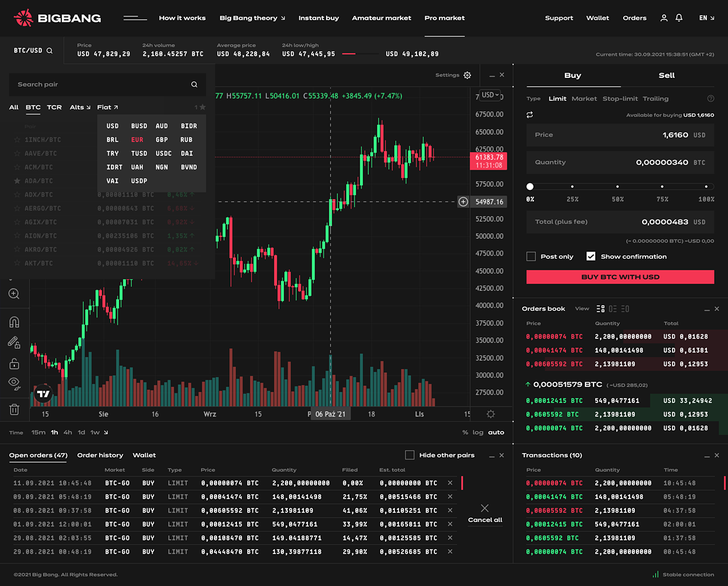Viewport: 728px width, 586px height.
Task: Set quantity slider to 100% mark
Action: coord(706,186)
